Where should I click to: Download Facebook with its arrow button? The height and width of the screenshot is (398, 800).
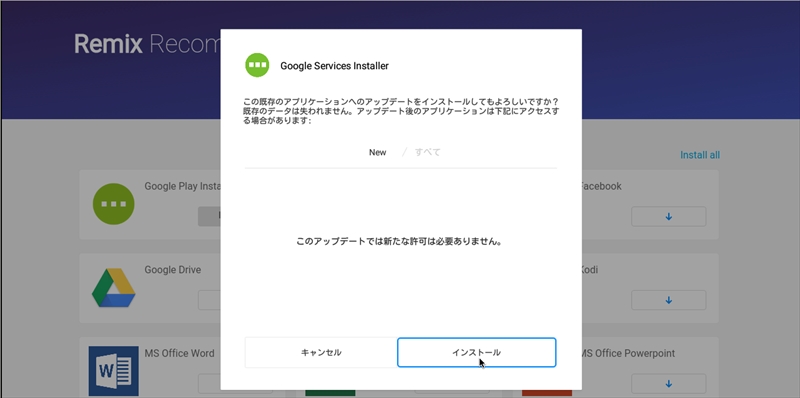click(668, 216)
